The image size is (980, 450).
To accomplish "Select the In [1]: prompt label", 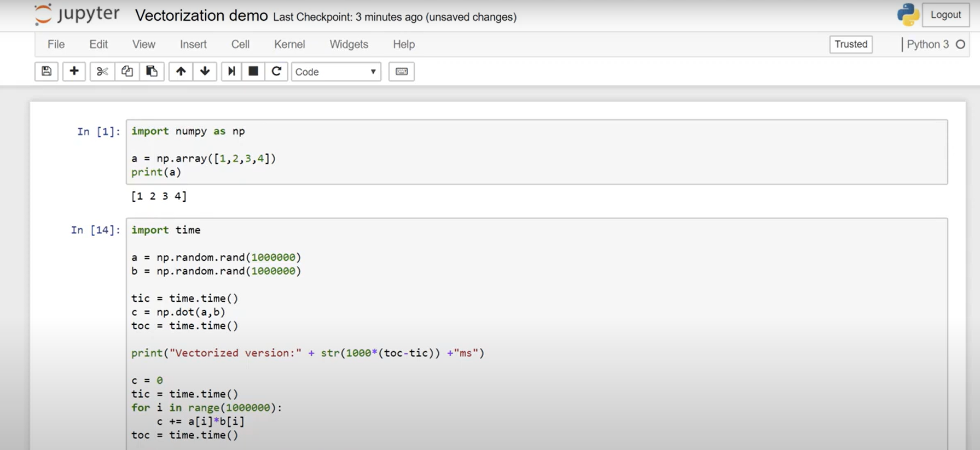I will (98, 132).
